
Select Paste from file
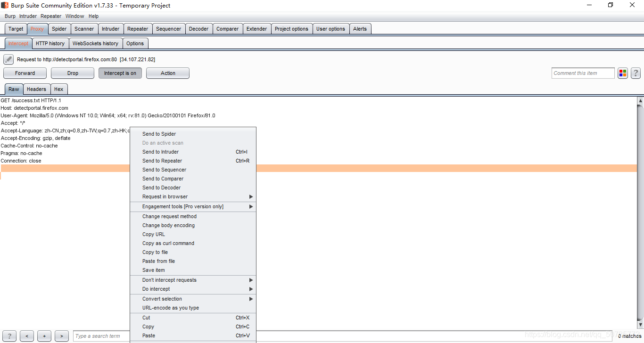coord(193,261)
